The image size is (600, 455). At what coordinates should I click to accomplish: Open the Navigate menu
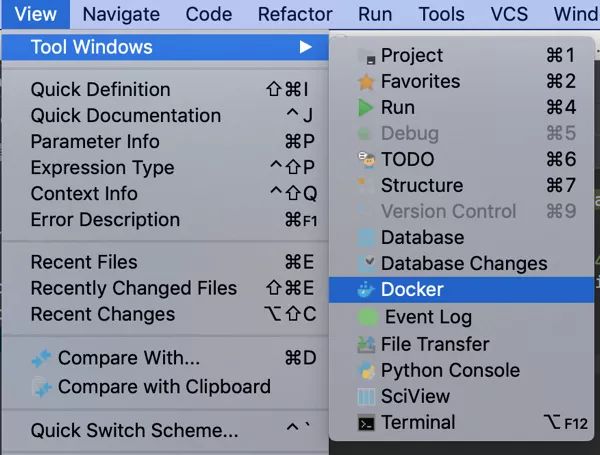[121, 15]
